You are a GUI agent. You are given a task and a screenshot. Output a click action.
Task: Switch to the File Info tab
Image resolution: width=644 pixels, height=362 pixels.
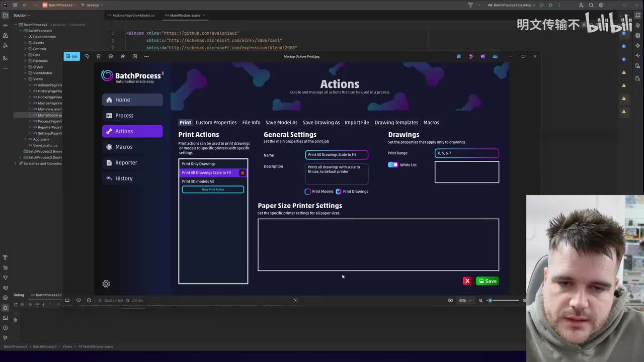(251, 123)
